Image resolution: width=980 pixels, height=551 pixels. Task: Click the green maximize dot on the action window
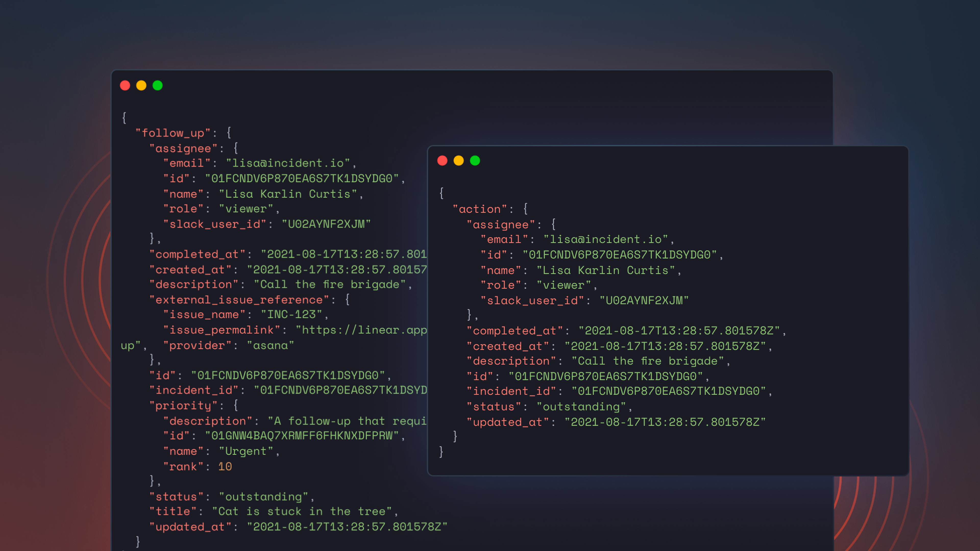point(475,161)
